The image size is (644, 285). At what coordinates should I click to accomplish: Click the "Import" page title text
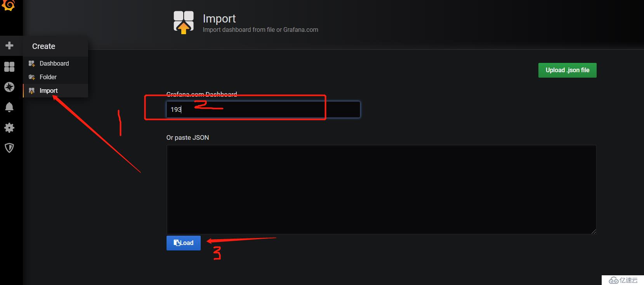pyautogui.click(x=219, y=19)
